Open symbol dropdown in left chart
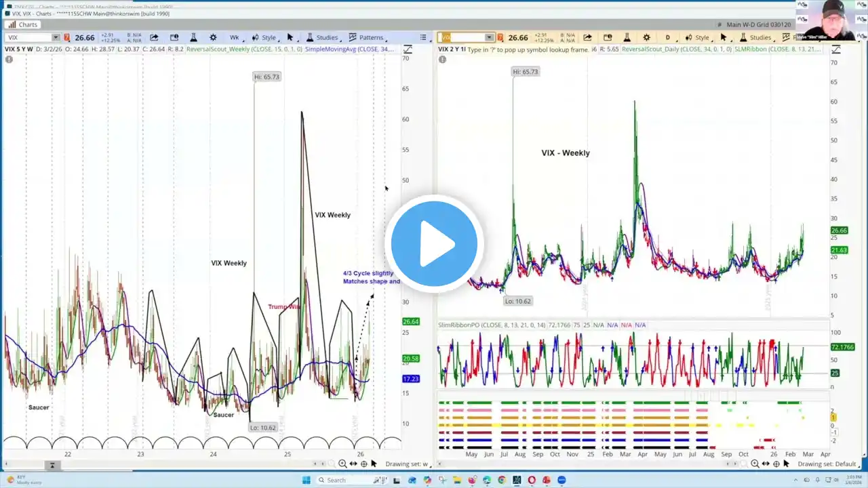The image size is (868, 488). pyautogui.click(x=56, y=38)
